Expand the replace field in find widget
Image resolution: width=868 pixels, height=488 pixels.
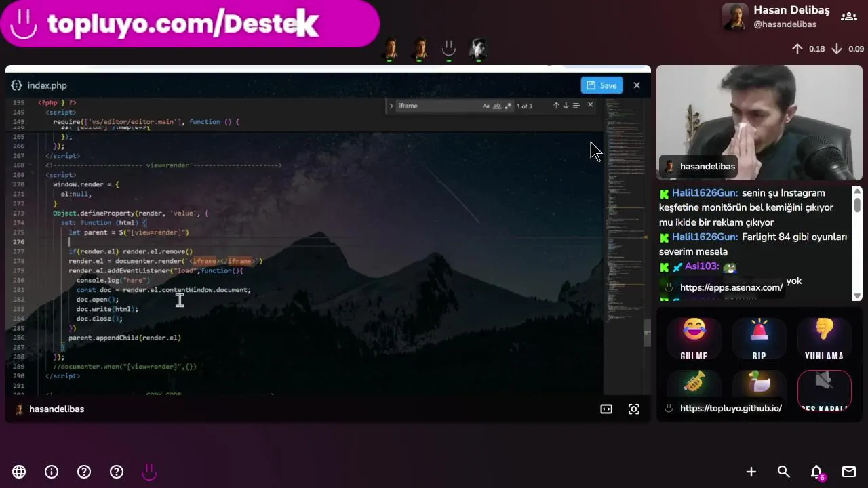[x=391, y=106]
